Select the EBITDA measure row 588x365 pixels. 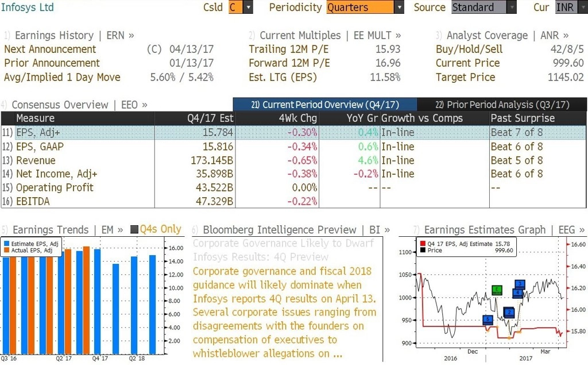tap(293, 201)
